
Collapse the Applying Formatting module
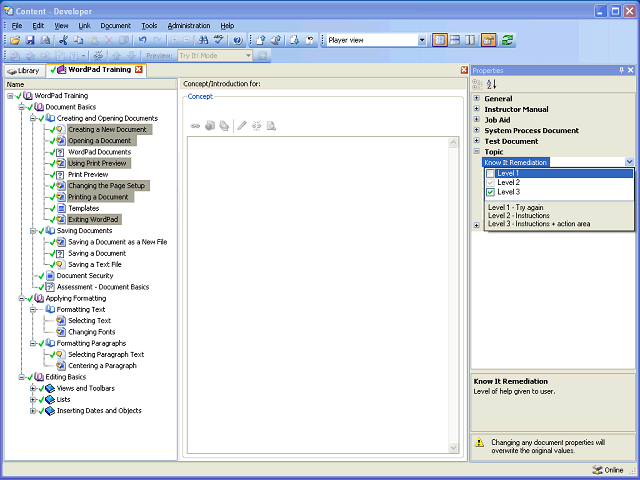point(22,298)
